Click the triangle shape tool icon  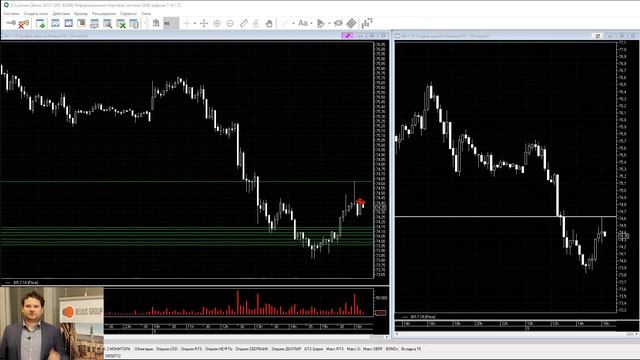click(x=321, y=23)
